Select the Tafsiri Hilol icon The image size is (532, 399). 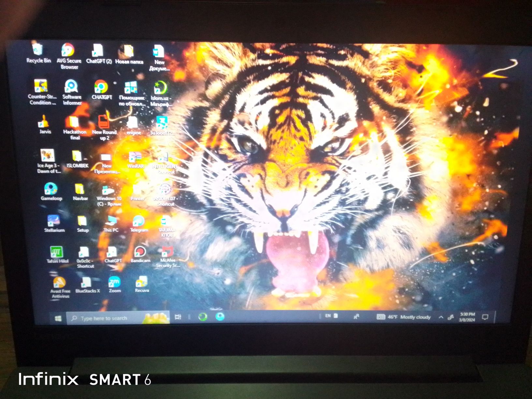click(57, 254)
